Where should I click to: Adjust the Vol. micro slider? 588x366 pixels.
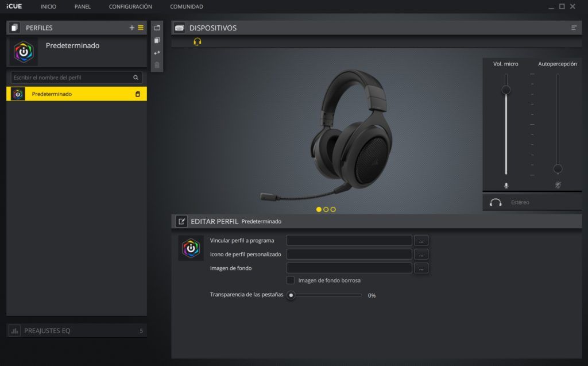(x=506, y=90)
